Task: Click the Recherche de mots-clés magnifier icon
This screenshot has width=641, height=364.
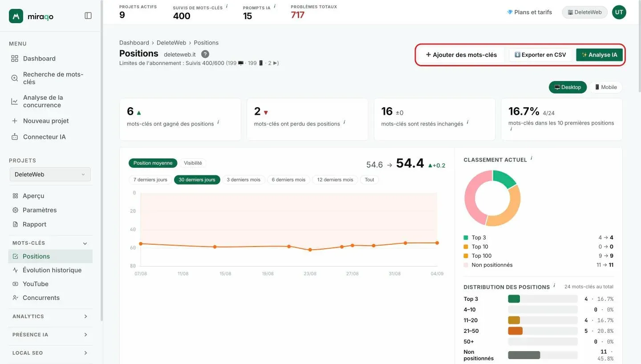Action: [15, 78]
